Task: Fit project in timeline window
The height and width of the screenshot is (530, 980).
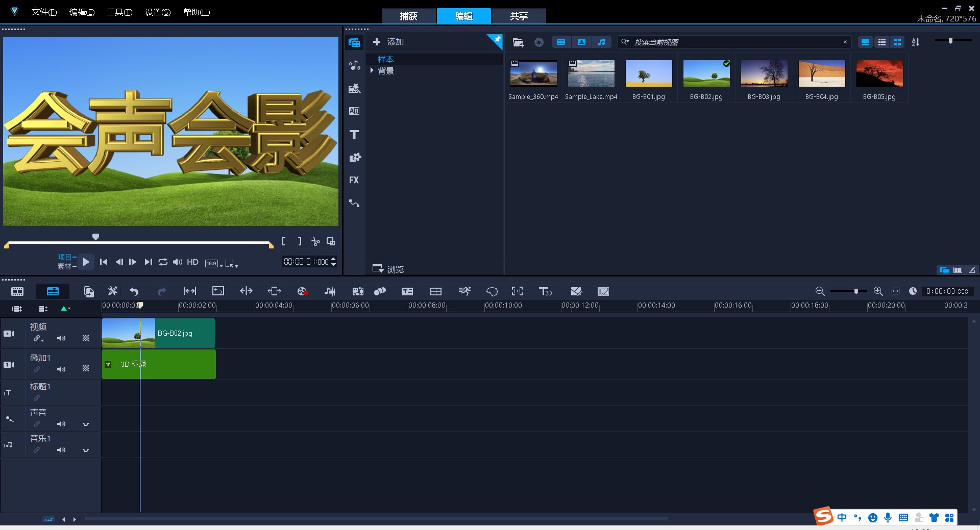Action: pos(895,291)
